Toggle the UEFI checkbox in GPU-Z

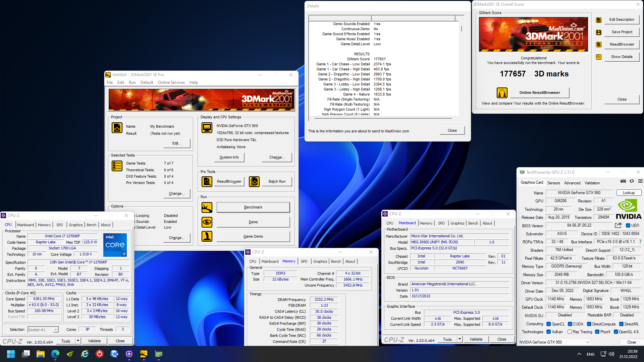point(628,226)
